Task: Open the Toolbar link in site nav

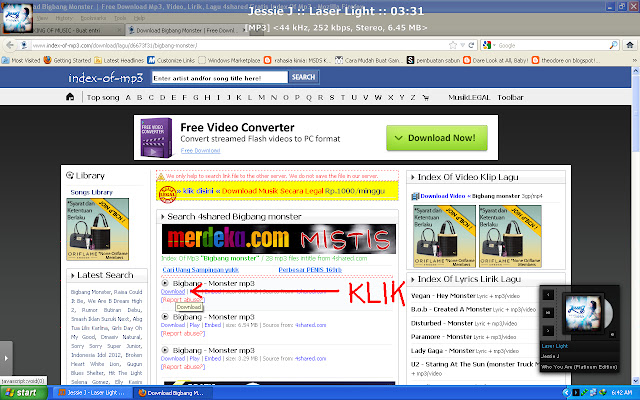Action: point(510,98)
